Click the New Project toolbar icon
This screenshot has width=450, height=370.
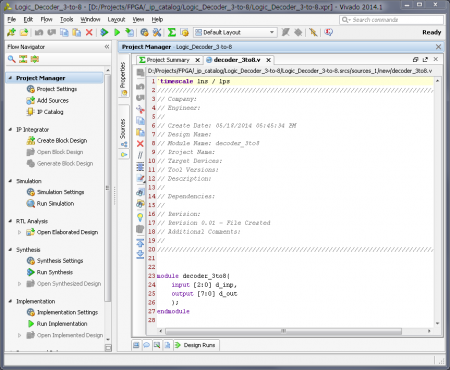[11, 32]
